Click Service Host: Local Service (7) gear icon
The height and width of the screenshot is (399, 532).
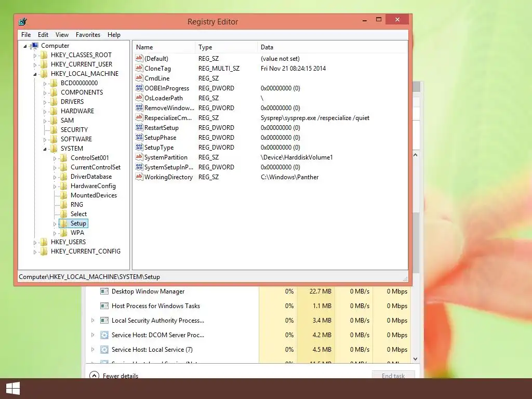pos(104,350)
